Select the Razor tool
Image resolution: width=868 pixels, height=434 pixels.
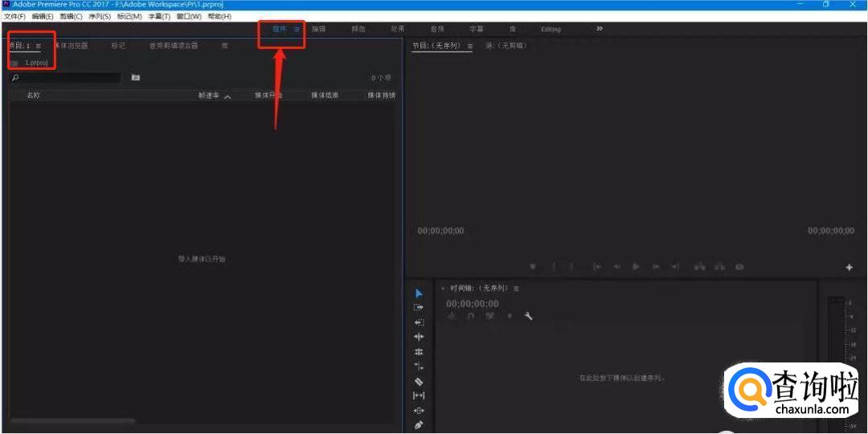(419, 382)
